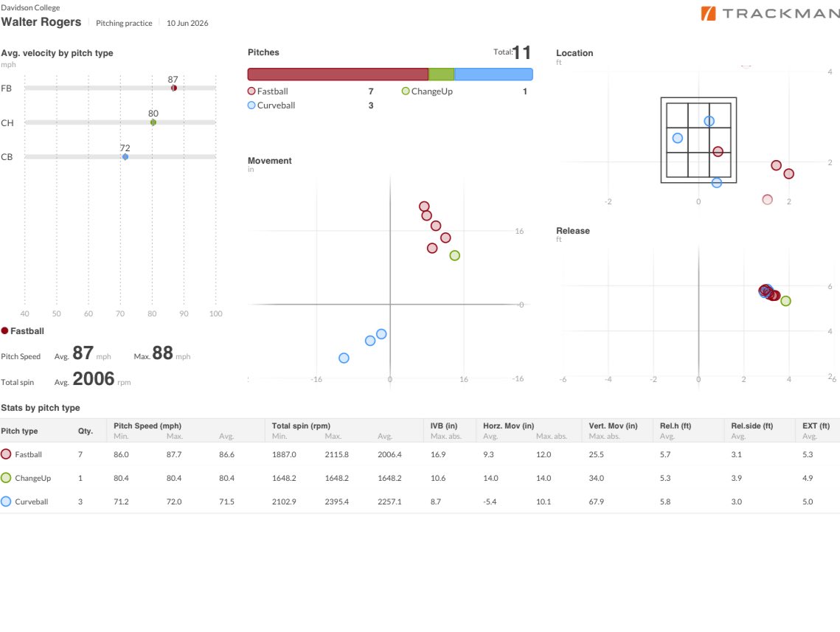The width and height of the screenshot is (840, 632).
Task: Click Curveball average spin value 2257.1
Action: 389,502
